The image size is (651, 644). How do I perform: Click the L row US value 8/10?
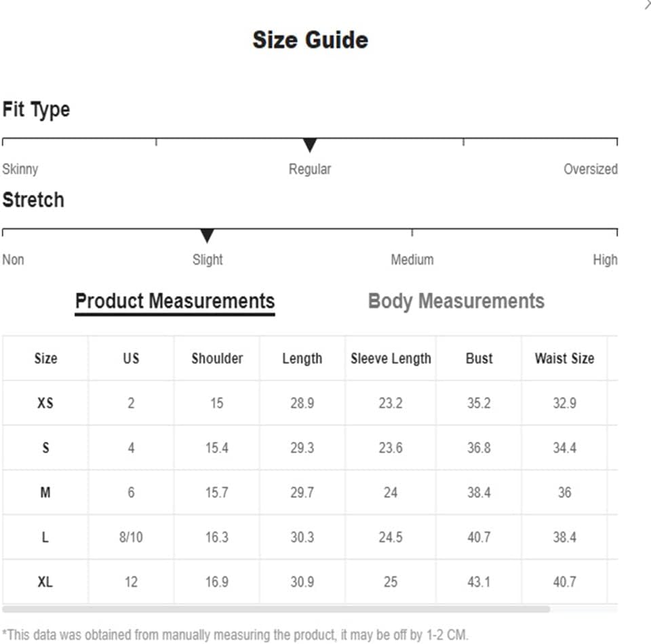coord(131,537)
